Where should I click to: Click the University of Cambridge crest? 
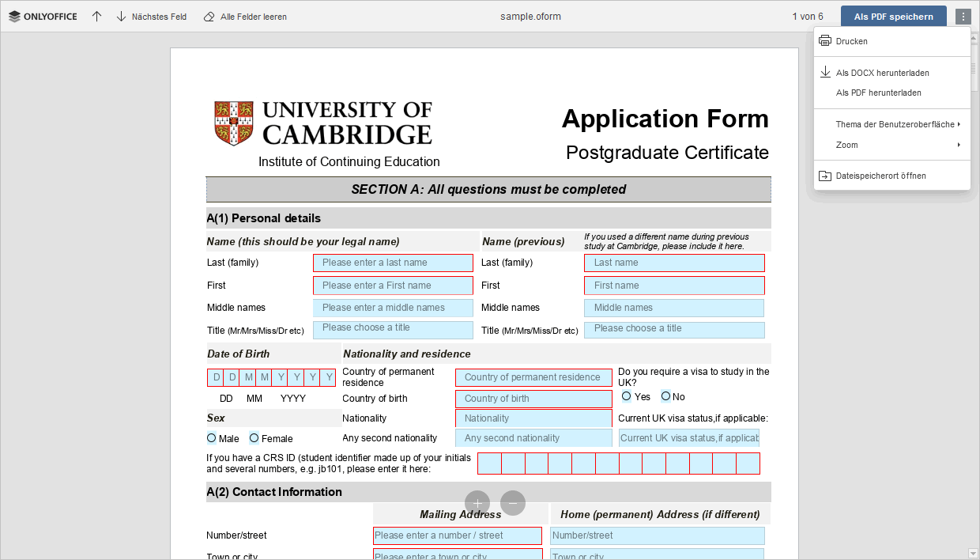coord(234,123)
